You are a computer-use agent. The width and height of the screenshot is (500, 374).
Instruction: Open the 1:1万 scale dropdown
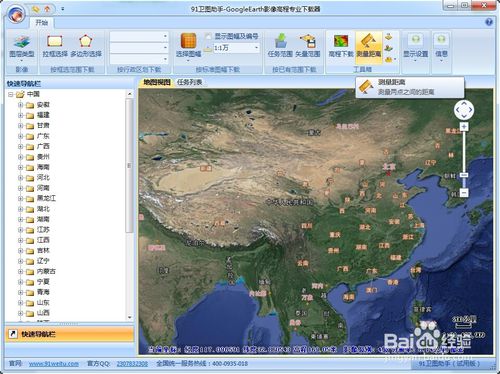coord(256,48)
